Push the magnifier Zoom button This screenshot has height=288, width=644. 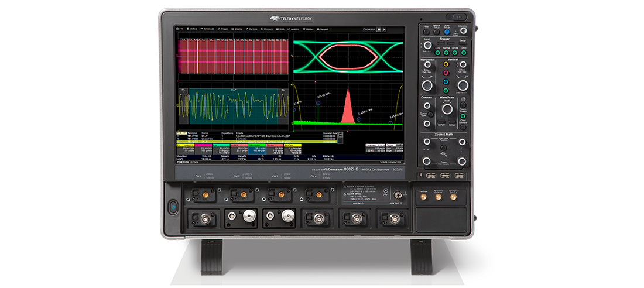point(444,147)
